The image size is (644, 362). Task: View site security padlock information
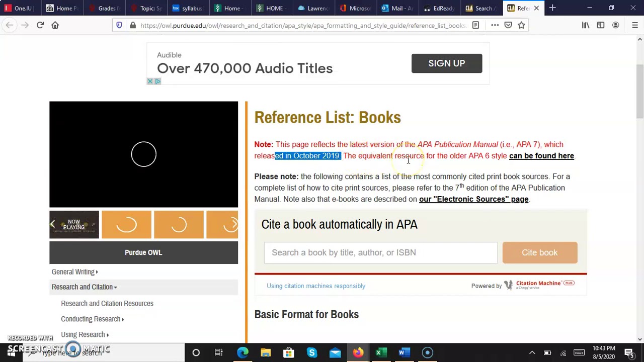click(132, 25)
